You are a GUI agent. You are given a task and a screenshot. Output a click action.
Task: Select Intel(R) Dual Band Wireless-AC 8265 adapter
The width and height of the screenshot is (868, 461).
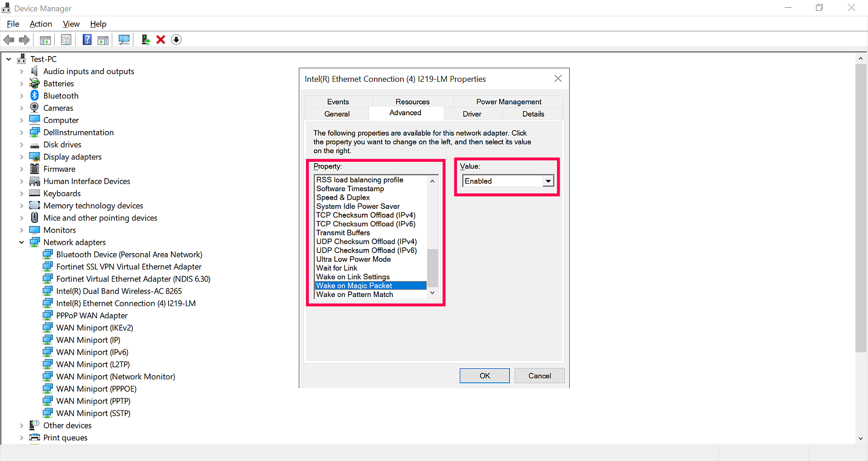tap(118, 291)
